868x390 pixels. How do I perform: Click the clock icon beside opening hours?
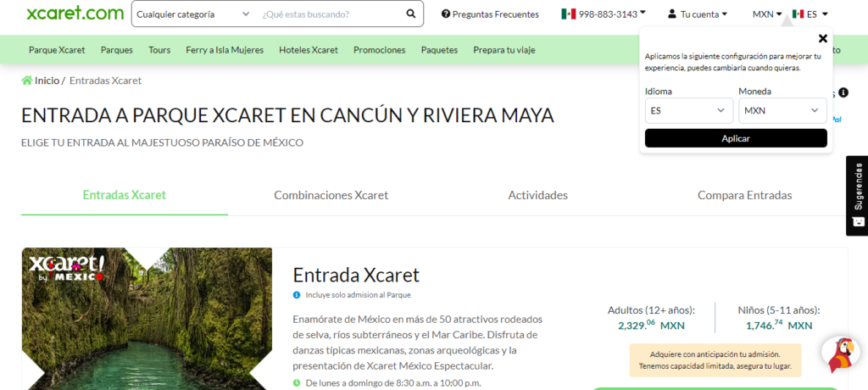pyautogui.click(x=297, y=383)
